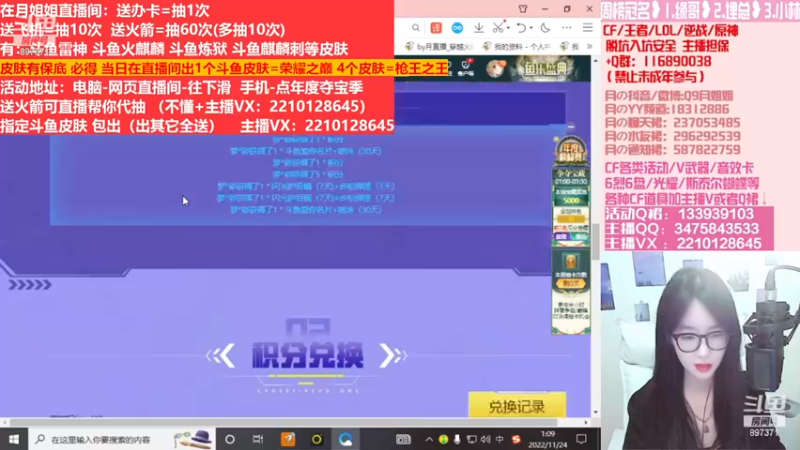Viewport: 800px width, 450px height.
Task: Toggle night mode moon icon
Action: coord(545,28)
